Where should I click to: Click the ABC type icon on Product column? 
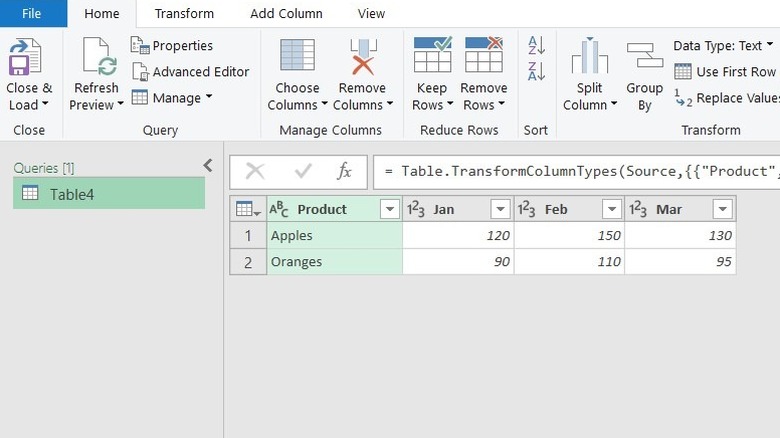pos(279,209)
